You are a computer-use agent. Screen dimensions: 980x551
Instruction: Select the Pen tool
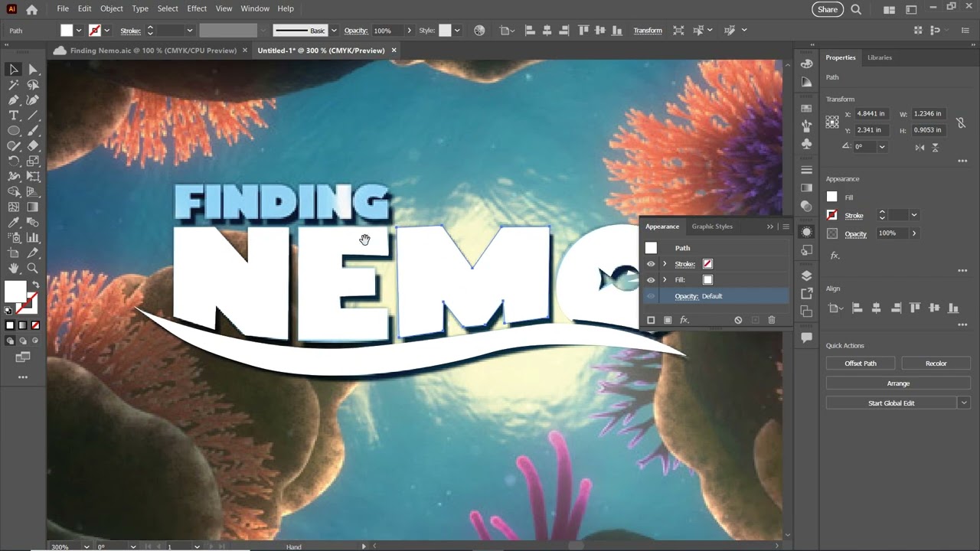14,100
